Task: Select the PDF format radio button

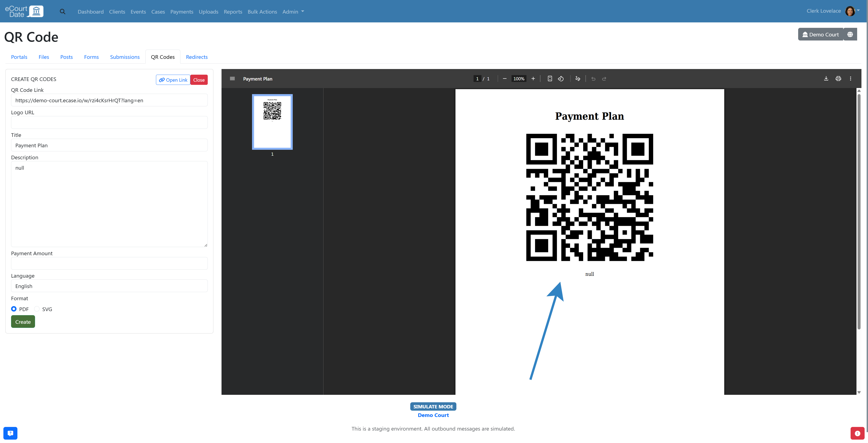Action: point(14,309)
